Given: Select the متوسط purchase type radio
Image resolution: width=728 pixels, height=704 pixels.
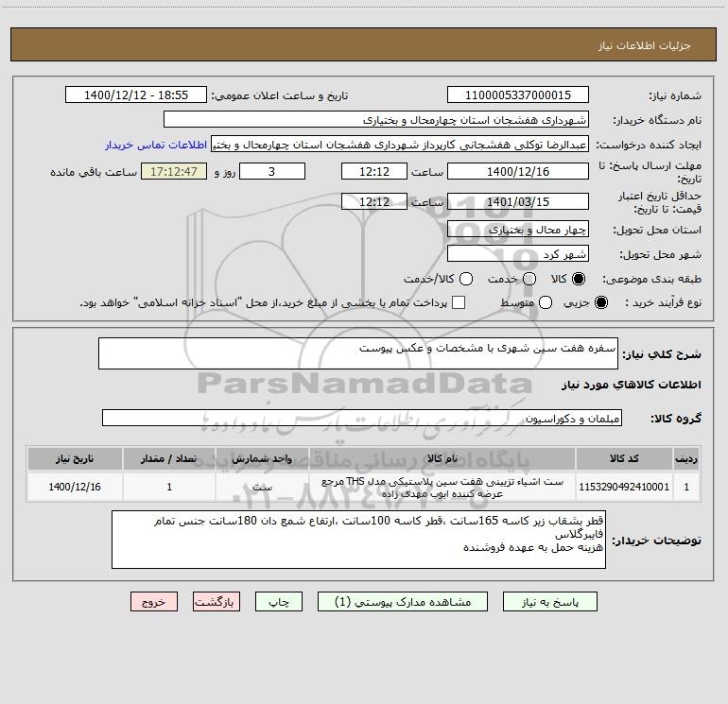Looking at the screenshot, I should pyautogui.click(x=546, y=302).
